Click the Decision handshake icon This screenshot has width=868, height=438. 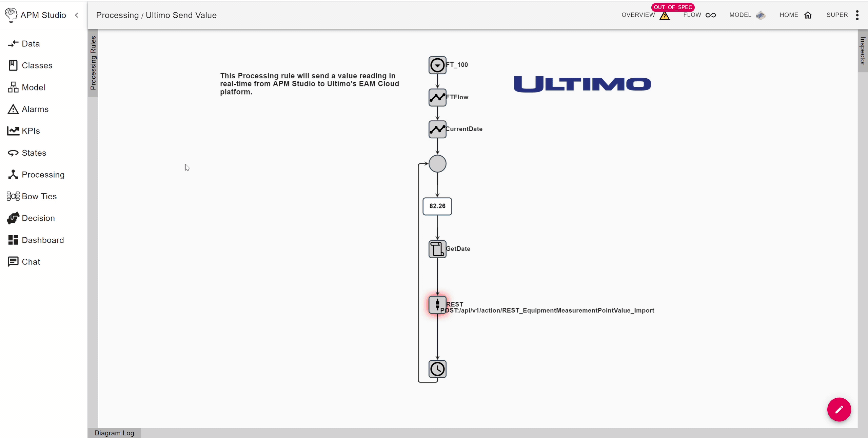[13, 218]
